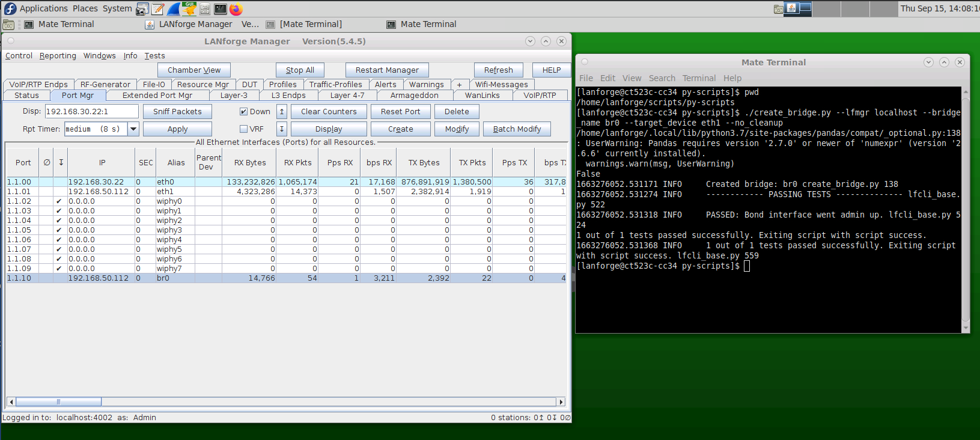Click the Stop All button

[300, 70]
